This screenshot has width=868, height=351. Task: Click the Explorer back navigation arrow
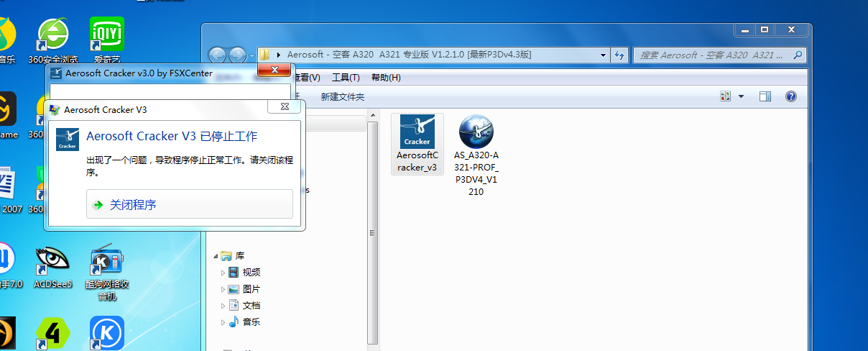(217, 55)
